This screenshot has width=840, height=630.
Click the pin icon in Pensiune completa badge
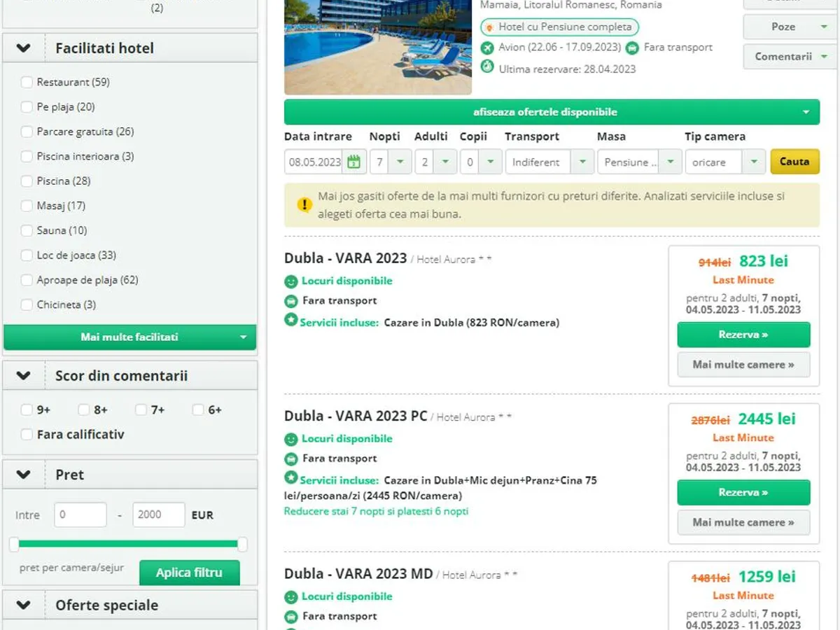click(x=489, y=27)
